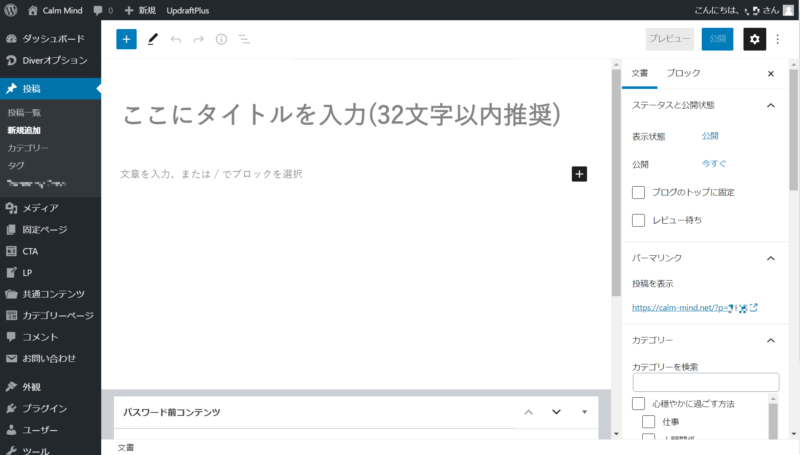Open LP in the sidebar
Image resolution: width=800 pixels, height=455 pixels.
click(x=51, y=272)
